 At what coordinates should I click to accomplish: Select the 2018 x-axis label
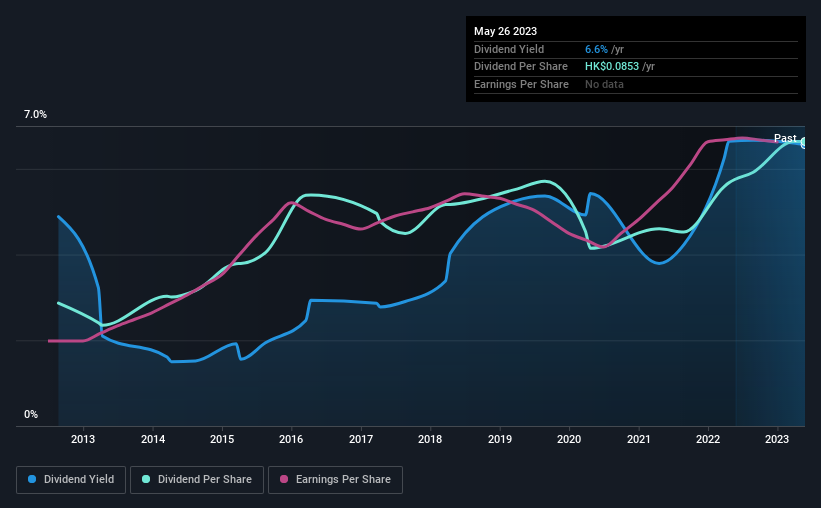coord(430,439)
